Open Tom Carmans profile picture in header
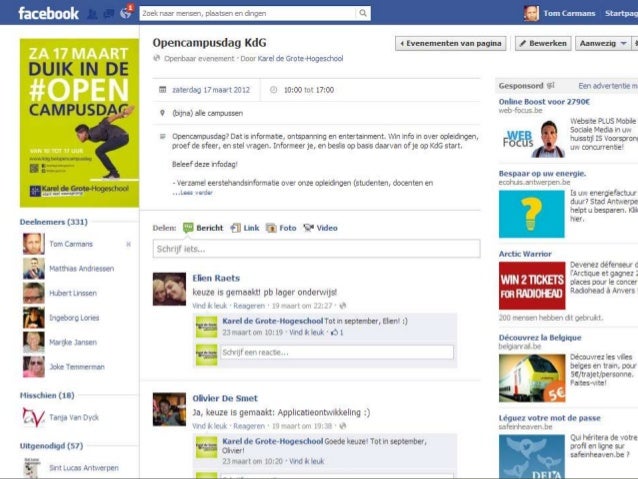Image resolution: width=638 pixels, height=479 pixels. pos(531,13)
